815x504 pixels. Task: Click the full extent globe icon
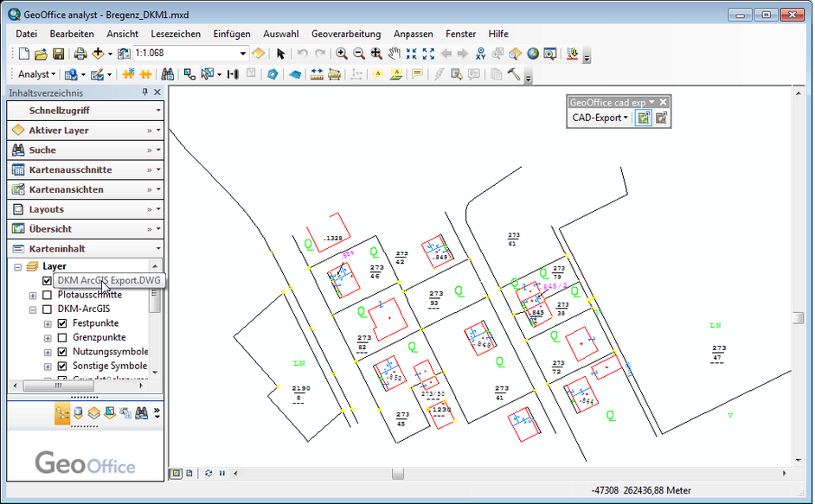point(533,54)
